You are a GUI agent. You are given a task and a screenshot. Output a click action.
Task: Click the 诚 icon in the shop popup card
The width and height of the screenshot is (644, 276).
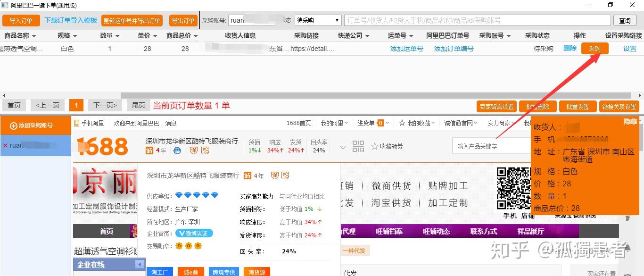pyautogui.click(x=248, y=176)
